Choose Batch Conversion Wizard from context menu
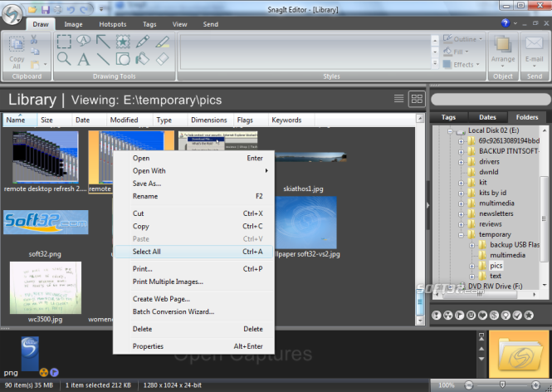This screenshot has height=392, width=552. tap(193, 311)
